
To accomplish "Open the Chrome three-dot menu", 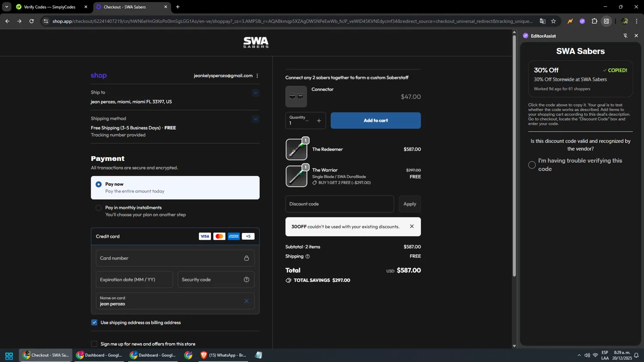I will 637,21.
